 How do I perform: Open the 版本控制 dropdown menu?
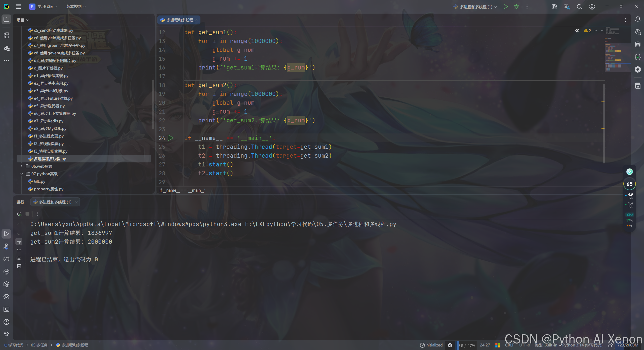[x=76, y=7]
